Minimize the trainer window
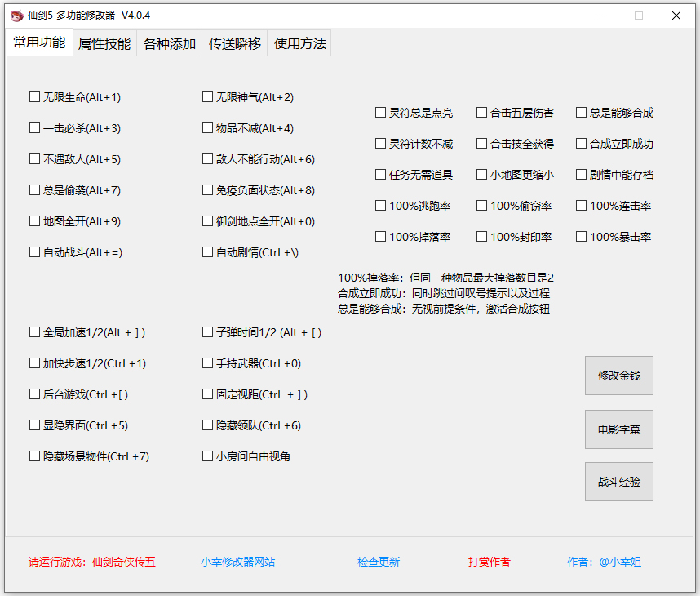Screen dimensions: 700x596 tap(602, 16)
